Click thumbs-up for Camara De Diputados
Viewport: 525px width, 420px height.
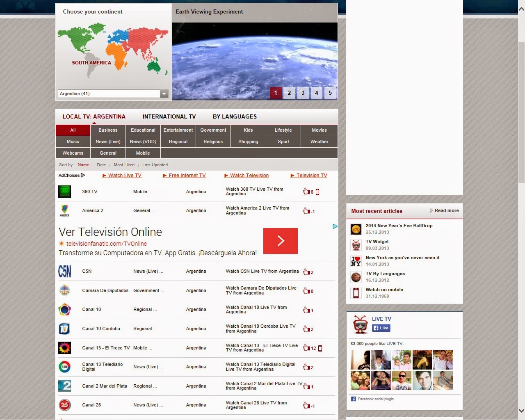pos(306,291)
